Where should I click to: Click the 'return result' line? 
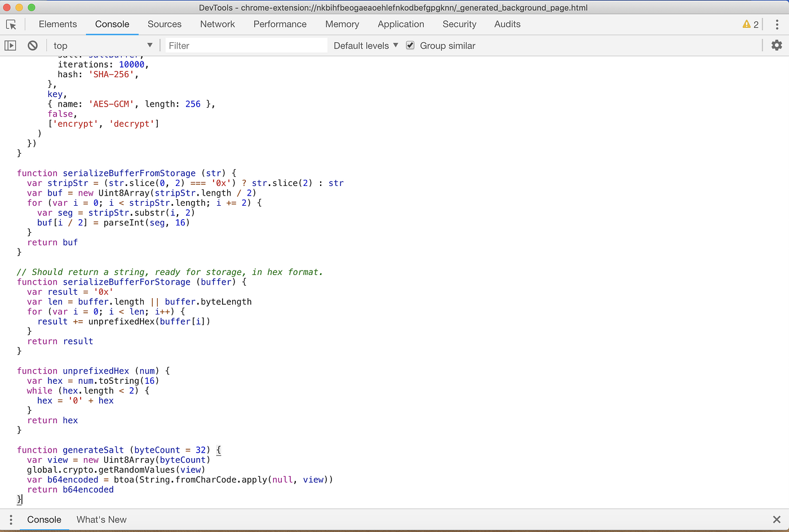(x=60, y=342)
